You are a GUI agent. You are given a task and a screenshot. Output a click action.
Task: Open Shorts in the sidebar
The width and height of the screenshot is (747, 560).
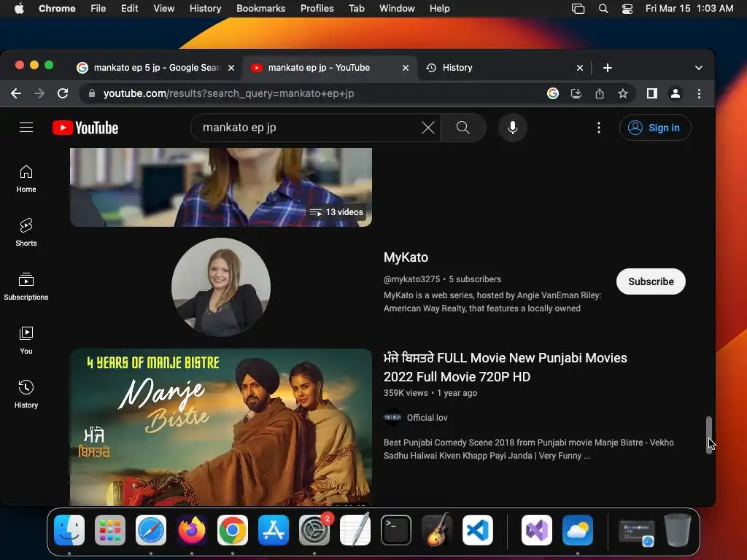[26, 233]
